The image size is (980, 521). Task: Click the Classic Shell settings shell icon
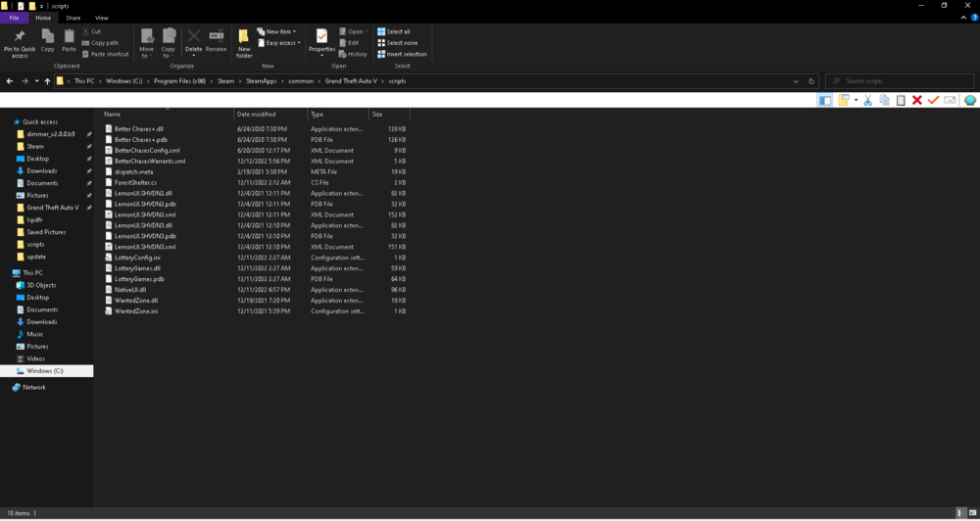pos(969,100)
